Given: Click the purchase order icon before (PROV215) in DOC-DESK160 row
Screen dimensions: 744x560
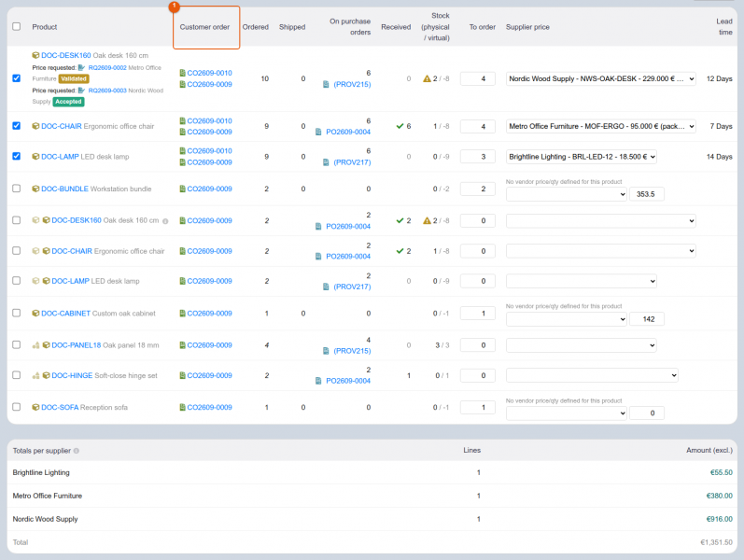Looking at the screenshot, I should click(x=326, y=85).
